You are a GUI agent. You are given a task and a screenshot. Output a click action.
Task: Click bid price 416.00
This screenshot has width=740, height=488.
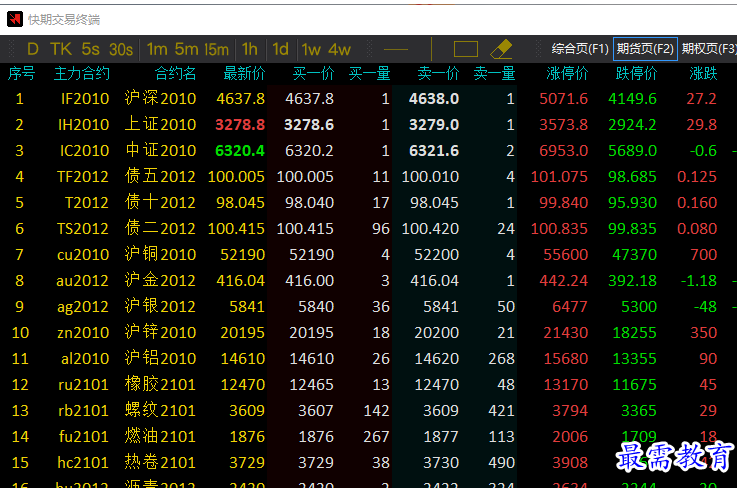pos(310,280)
